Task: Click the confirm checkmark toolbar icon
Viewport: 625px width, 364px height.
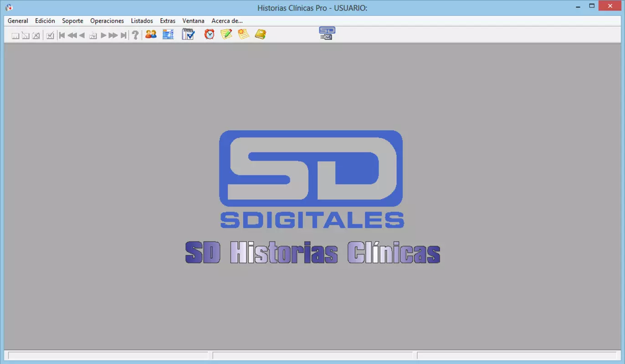Action: [x=50, y=35]
